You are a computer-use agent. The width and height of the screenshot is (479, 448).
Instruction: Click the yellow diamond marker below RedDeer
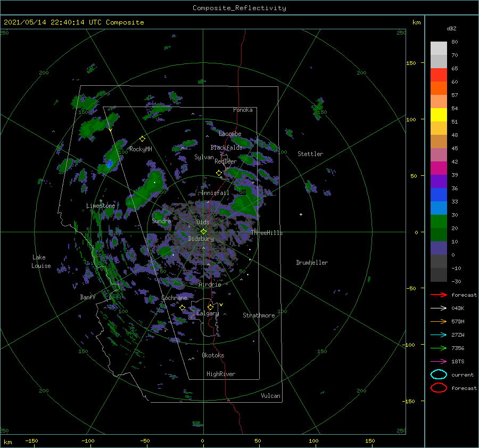(219, 173)
